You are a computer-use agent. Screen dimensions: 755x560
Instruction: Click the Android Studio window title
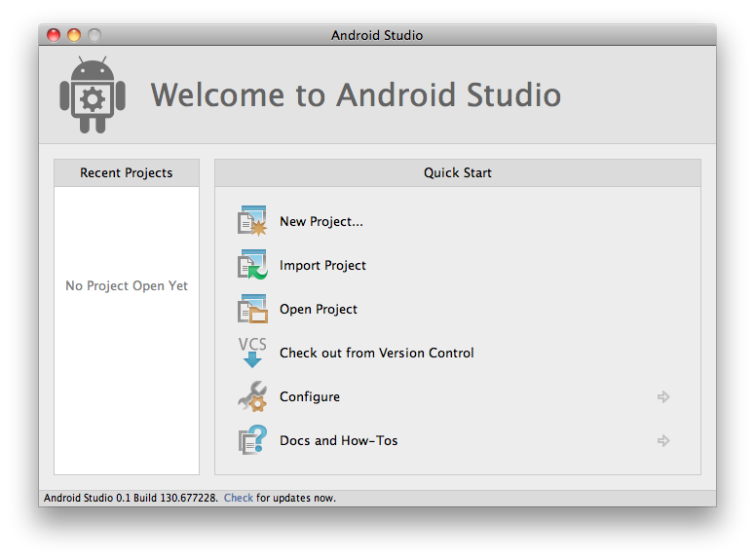click(377, 35)
